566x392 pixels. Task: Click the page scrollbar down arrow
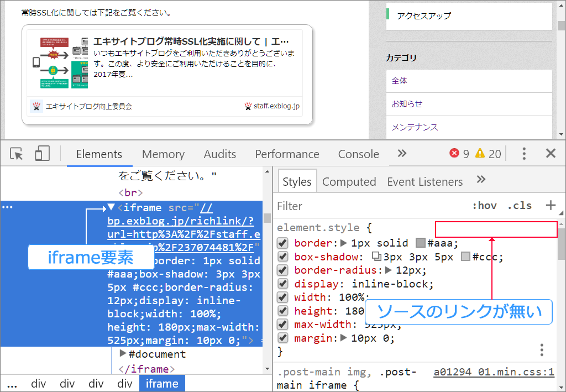pyautogui.click(x=561, y=134)
